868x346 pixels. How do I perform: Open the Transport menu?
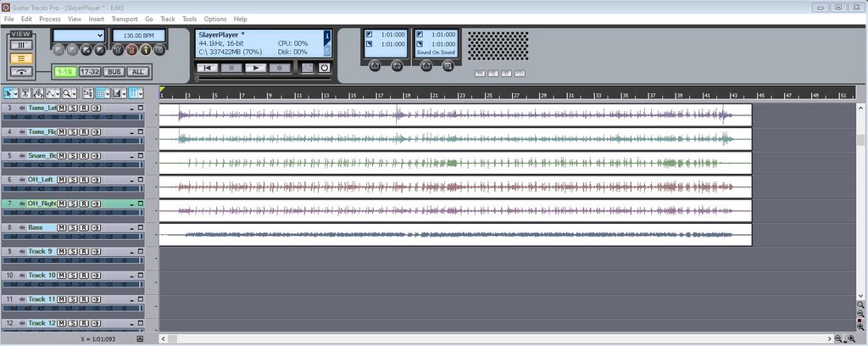coord(125,19)
